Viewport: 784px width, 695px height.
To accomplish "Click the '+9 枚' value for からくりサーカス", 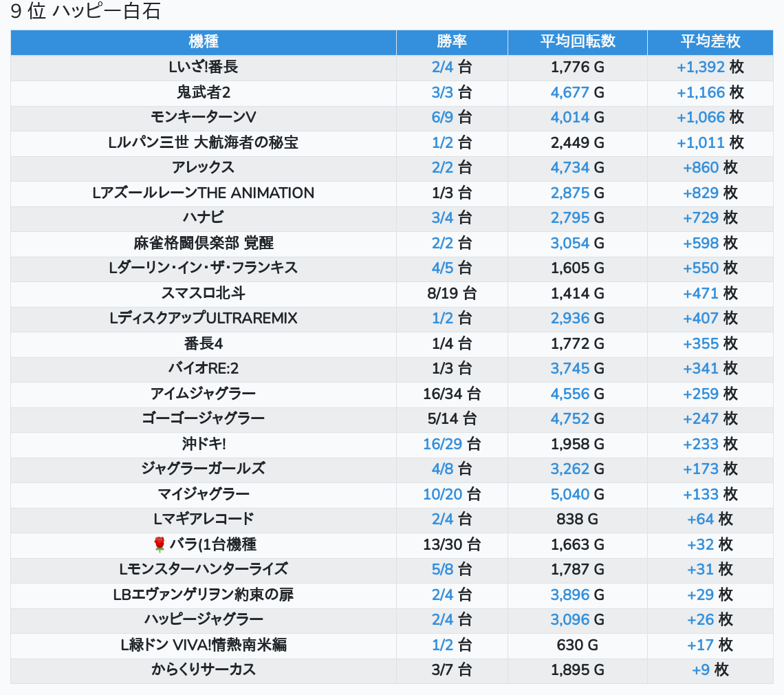I will click(710, 670).
